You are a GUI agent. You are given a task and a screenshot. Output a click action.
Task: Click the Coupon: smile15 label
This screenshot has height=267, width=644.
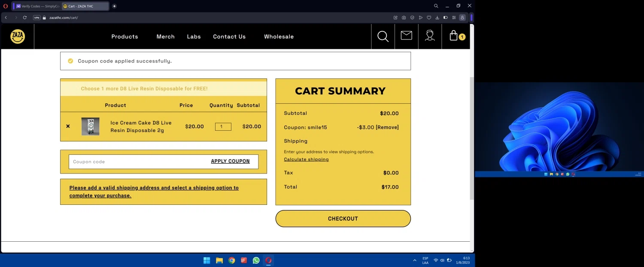click(x=305, y=127)
